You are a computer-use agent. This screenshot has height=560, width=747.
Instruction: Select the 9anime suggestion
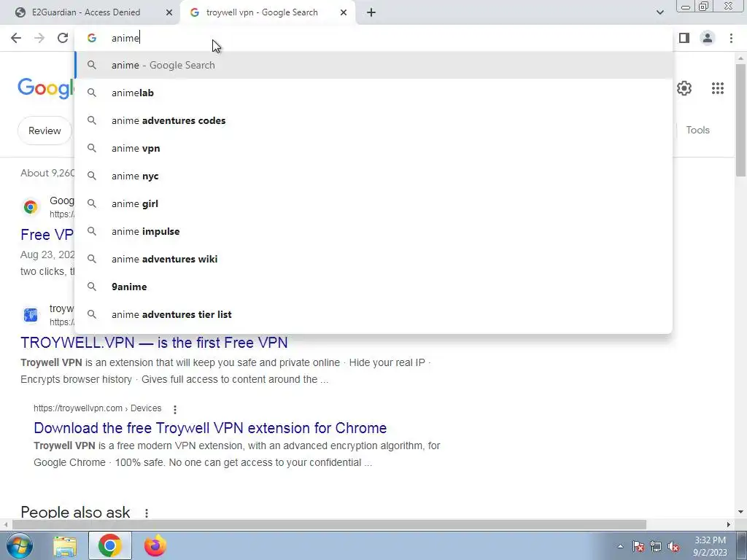(x=374, y=287)
